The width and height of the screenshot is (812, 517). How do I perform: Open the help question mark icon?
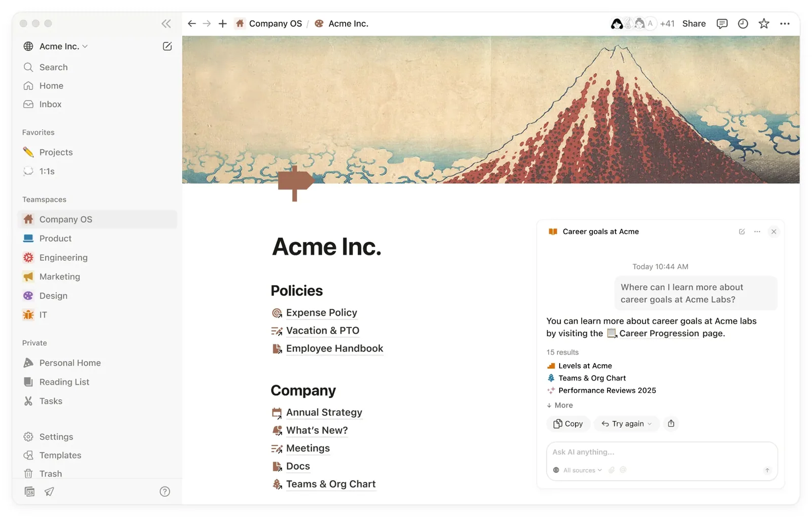[x=164, y=491]
